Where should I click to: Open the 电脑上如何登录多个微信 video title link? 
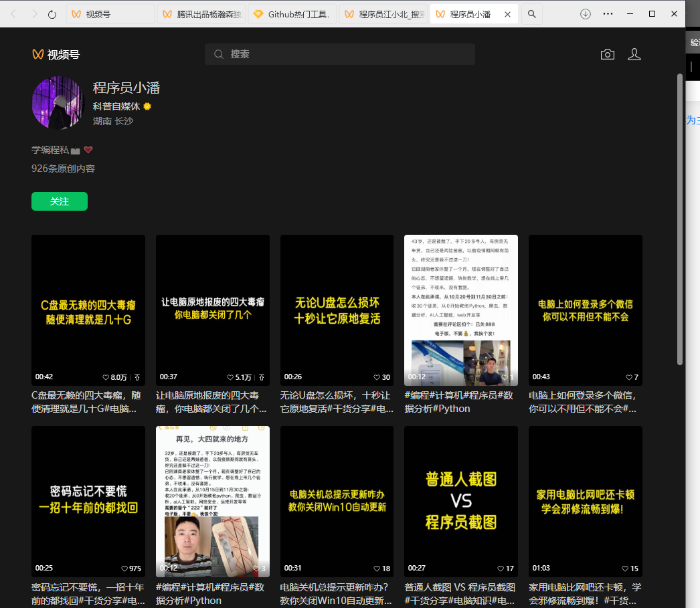pyautogui.click(x=584, y=402)
